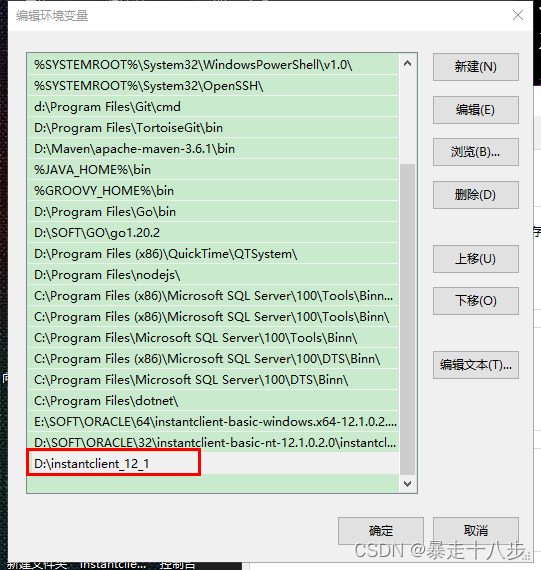Move entry up with 上移(U)
Image resolution: width=541 pixels, height=570 pixels.
pos(476,259)
